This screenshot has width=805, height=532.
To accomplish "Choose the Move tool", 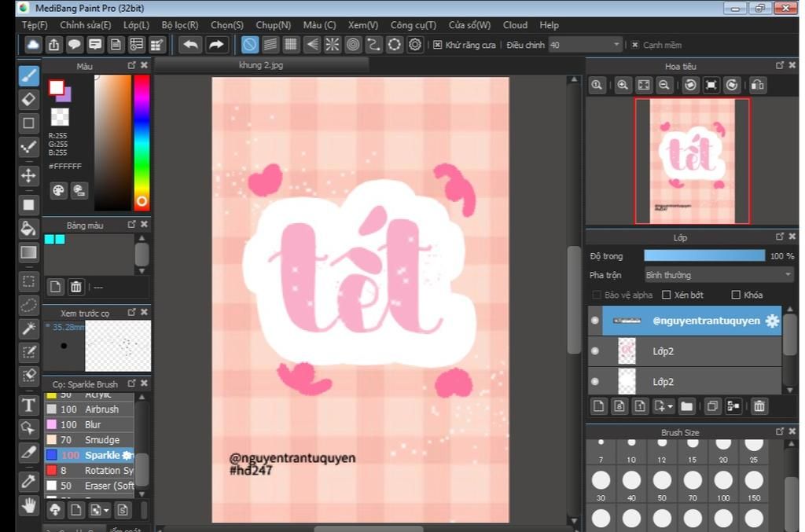I will click(x=29, y=175).
